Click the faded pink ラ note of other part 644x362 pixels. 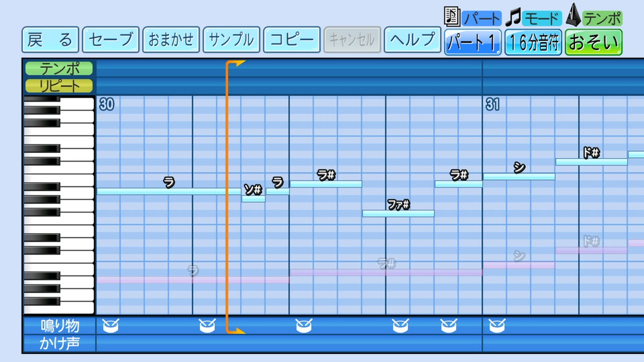[193, 280]
